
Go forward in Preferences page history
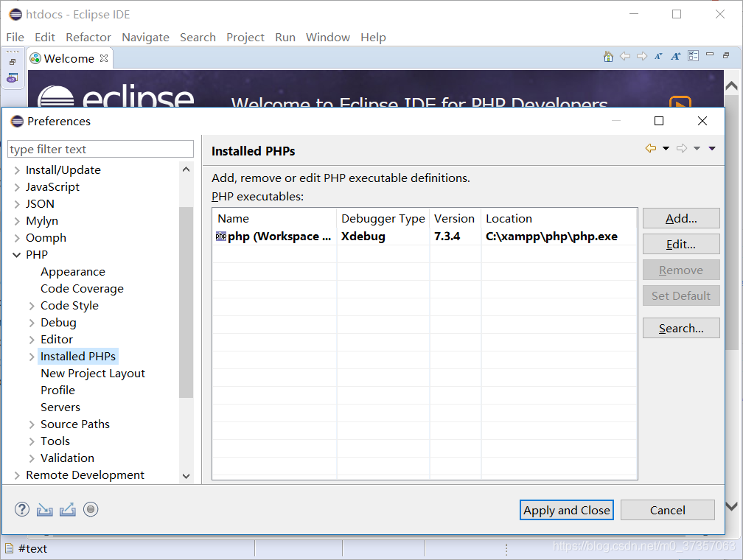pyautogui.click(x=681, y=148)
